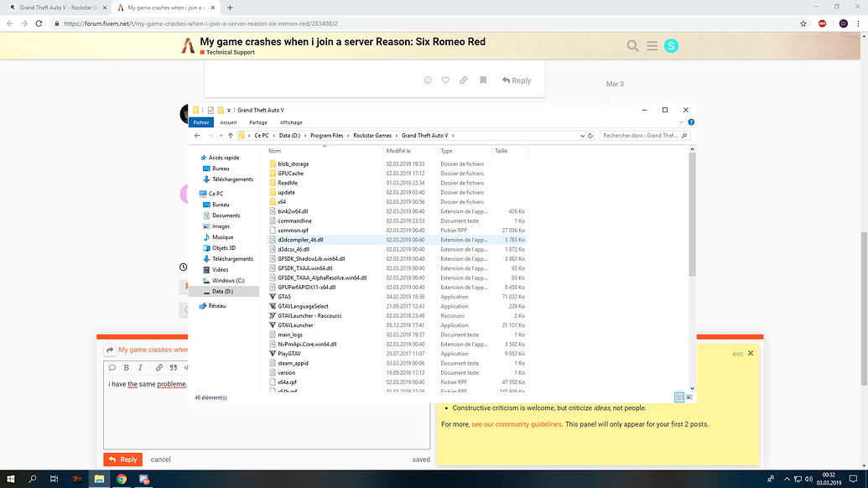Open 'see our community guidelines' link
This screenshot has height=488, width=868.
[x=517, y=424]
